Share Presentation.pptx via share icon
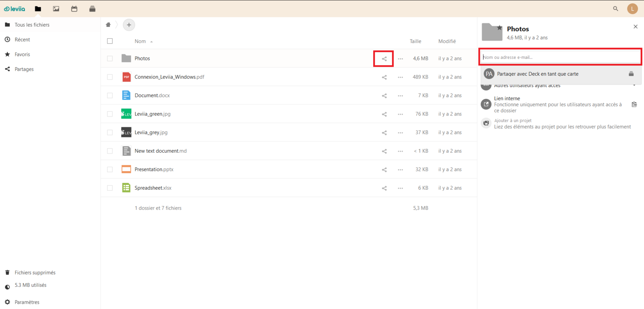Viewport: 644px width, 309px height. (384, 170)
